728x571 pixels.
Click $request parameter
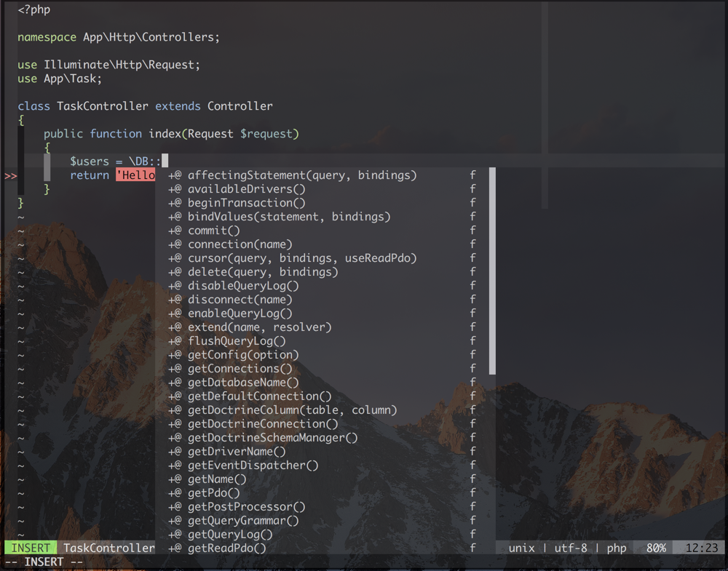coord(266,134)
